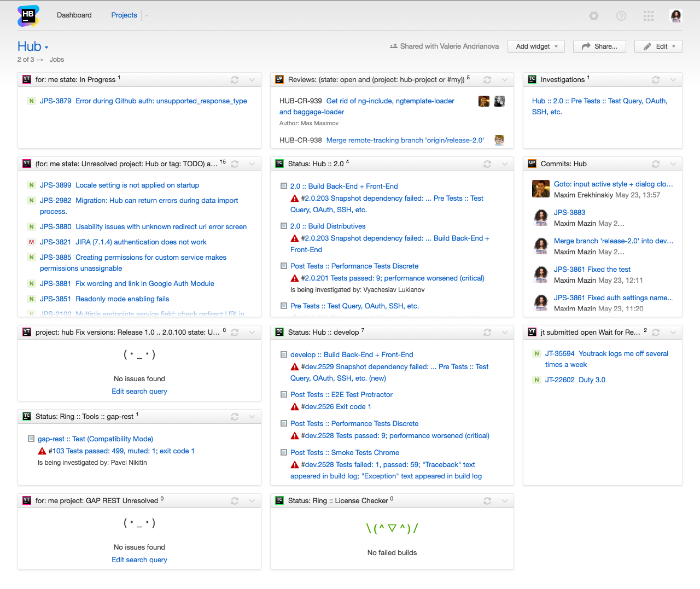Screen dimensions: 700x589
Task: Open 'Post Tests :: Smoke Tests Chrome' link
Action: tap(345, 453)
